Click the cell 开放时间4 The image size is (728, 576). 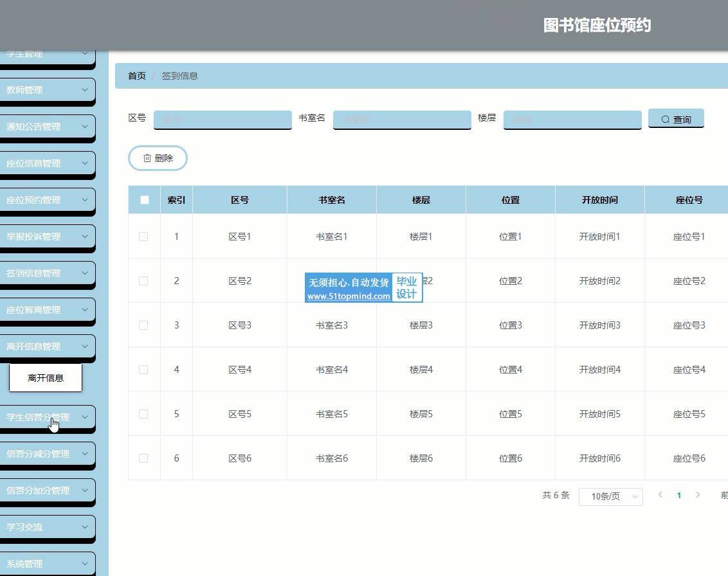tap(599, 370)
